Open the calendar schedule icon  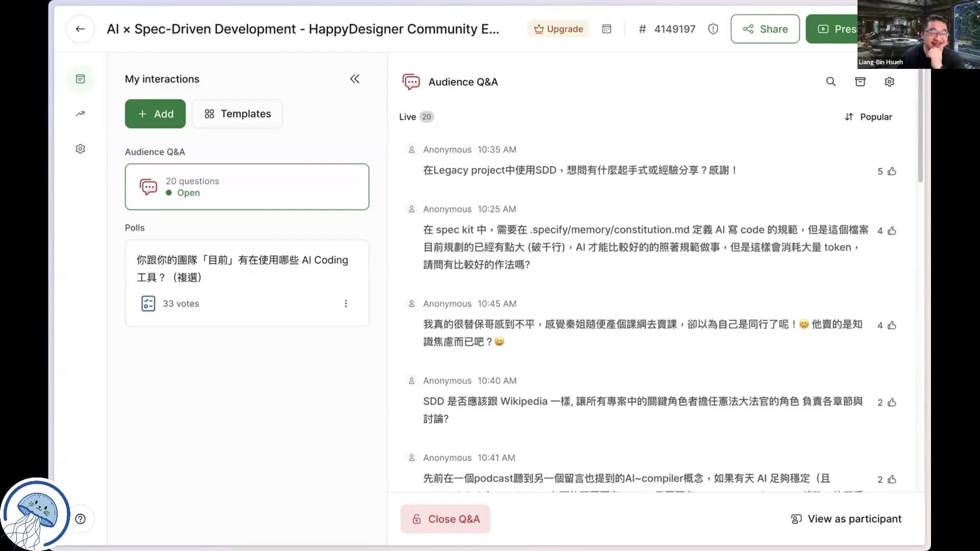coord(606,29)
